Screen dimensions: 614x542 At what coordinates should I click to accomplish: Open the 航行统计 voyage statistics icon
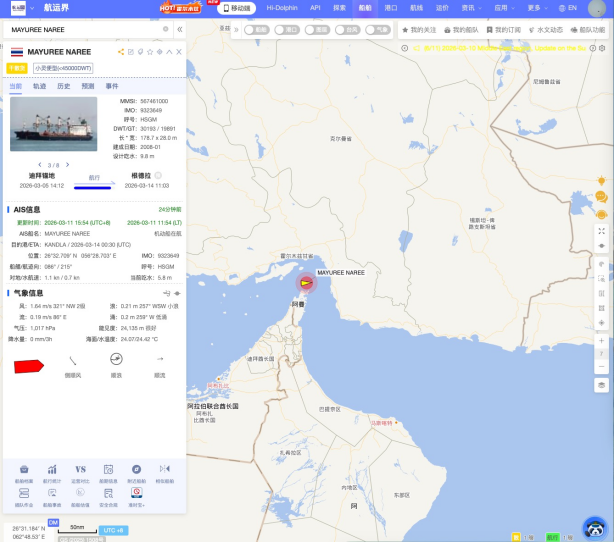pyautogui.click(x=51, y=471)
